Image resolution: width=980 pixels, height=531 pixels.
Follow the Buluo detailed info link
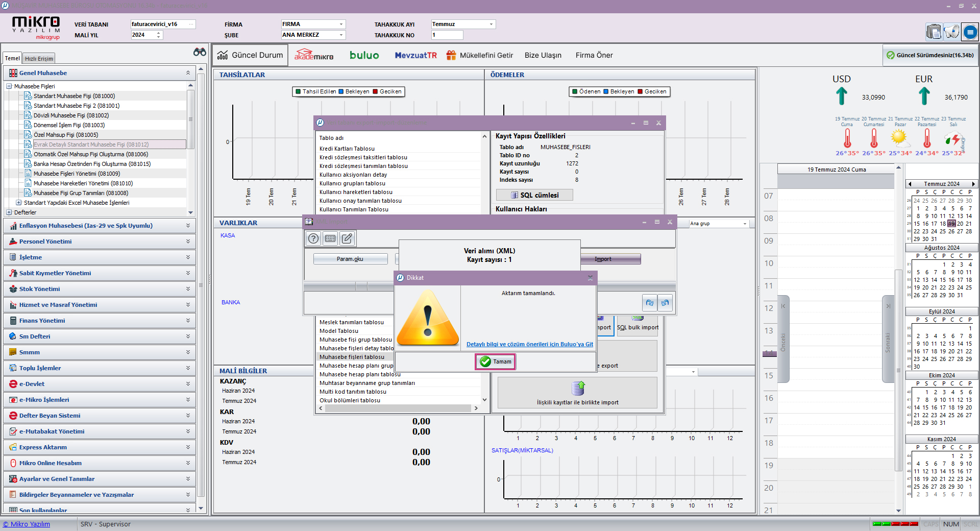click(529, 344)
